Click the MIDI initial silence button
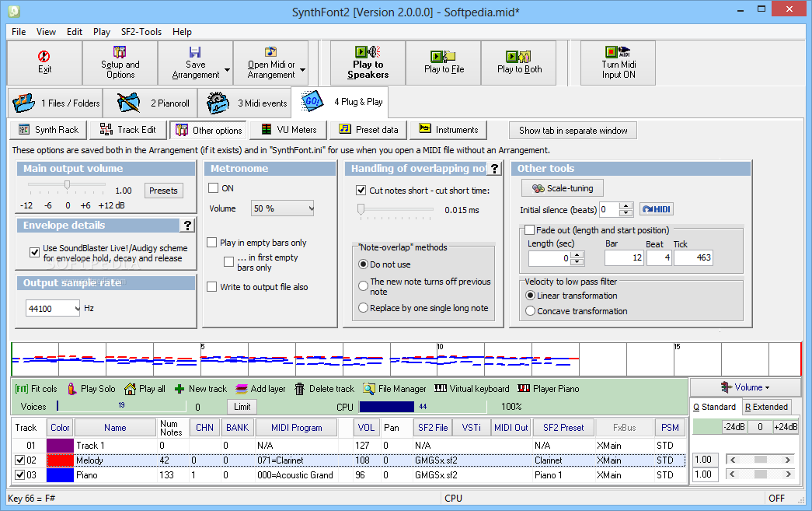The image size is (812, 511). pyautogui.click(x=656, y=209)
